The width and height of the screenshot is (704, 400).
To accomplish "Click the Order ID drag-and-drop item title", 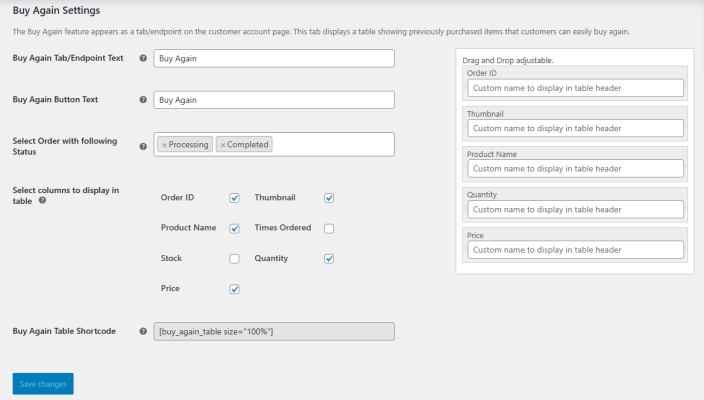I will 481,73.
